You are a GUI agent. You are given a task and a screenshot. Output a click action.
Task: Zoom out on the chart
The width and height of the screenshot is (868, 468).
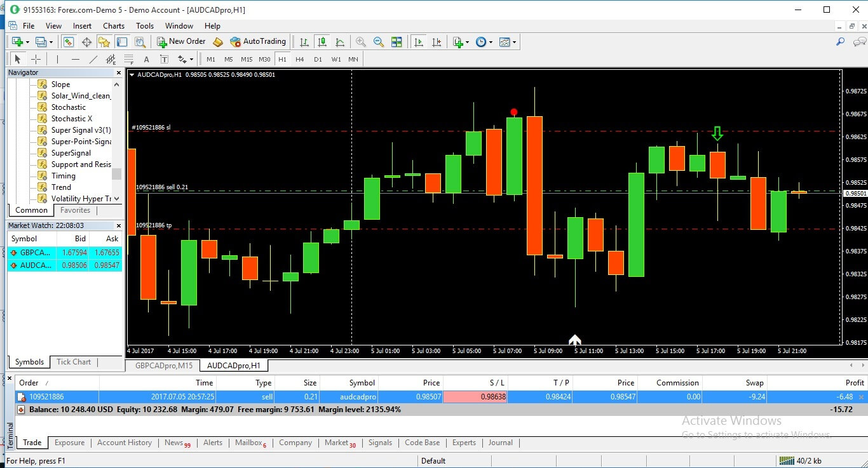pyautogui.click(x=379, y=42)
